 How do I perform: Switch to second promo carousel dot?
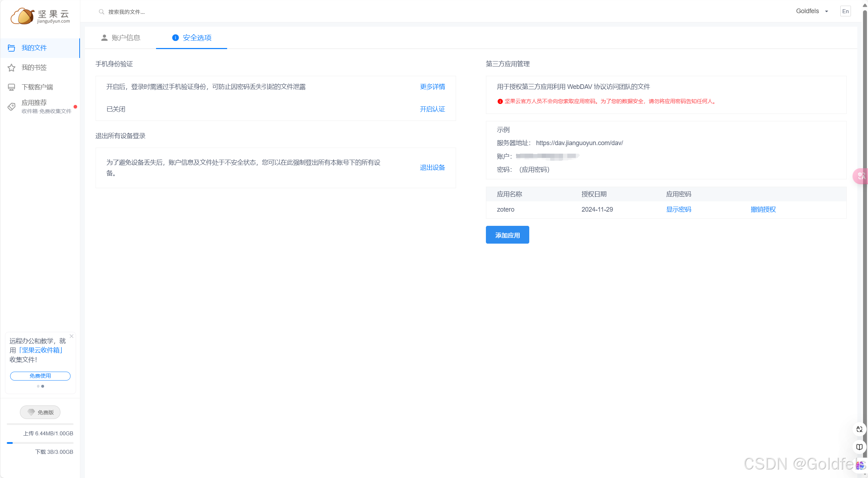click(43, 386)
